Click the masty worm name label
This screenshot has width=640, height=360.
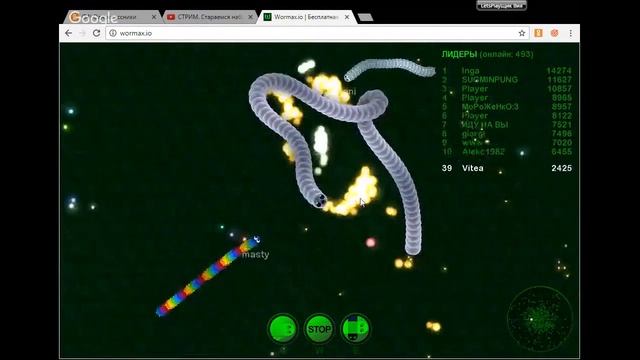tap(256, 255)
